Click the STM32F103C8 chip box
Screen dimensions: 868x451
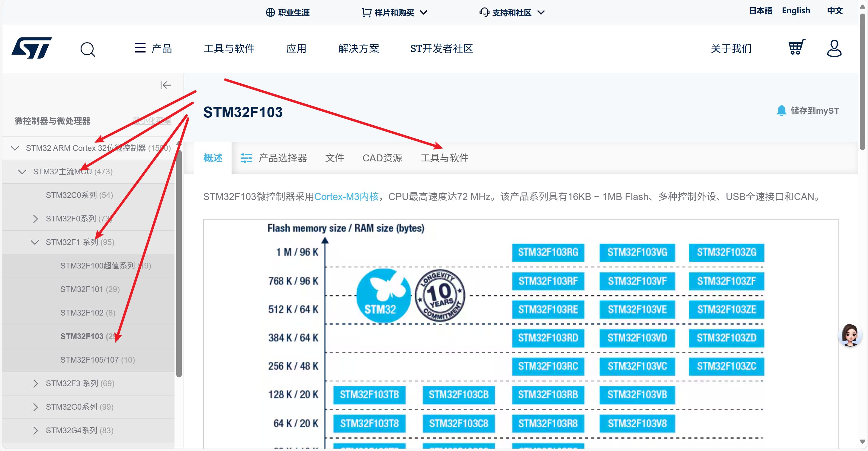pos(459,424)
